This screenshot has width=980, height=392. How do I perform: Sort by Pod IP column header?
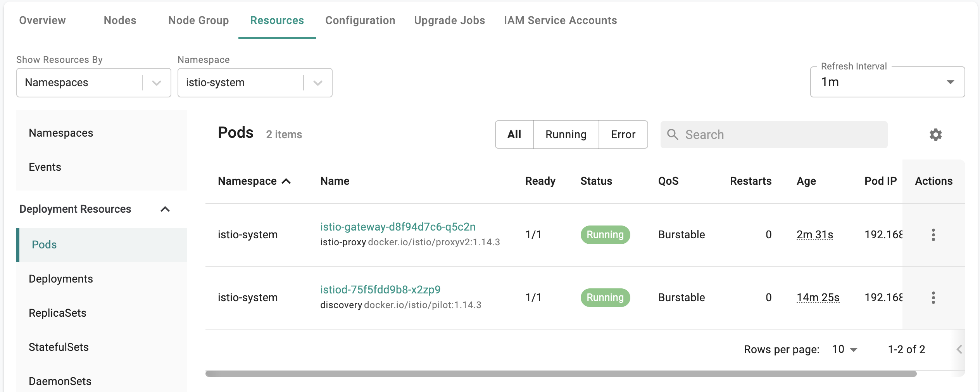tap(881, 181)
